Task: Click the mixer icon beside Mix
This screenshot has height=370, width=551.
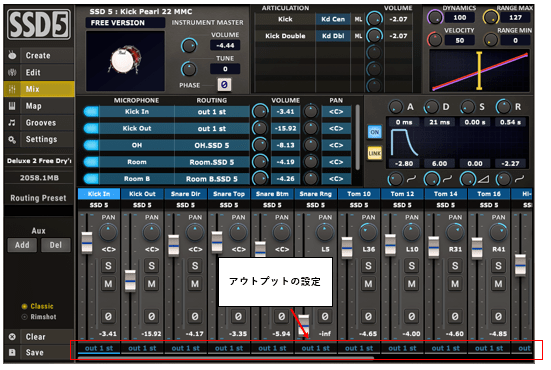Action: pos(12,89)
